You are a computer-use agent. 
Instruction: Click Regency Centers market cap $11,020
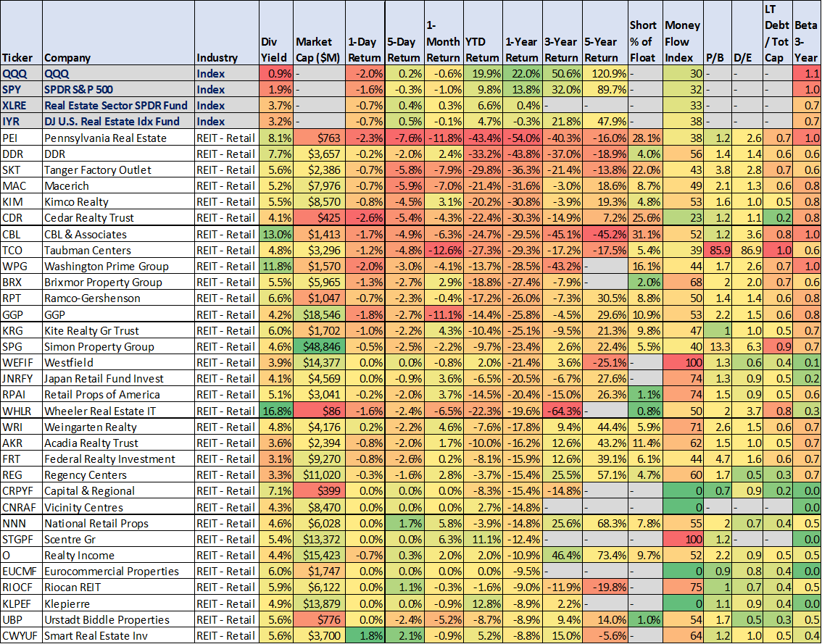[x=319, y=475]
